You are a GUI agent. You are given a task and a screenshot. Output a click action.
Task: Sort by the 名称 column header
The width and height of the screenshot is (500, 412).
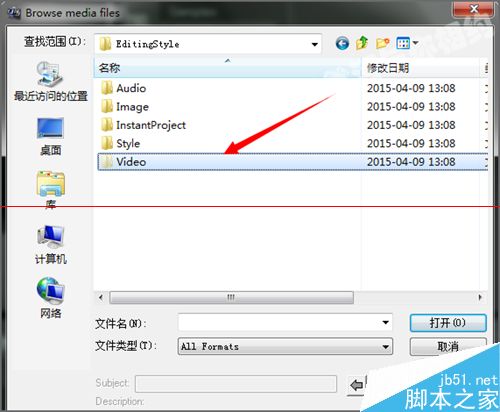click(228, 68)
